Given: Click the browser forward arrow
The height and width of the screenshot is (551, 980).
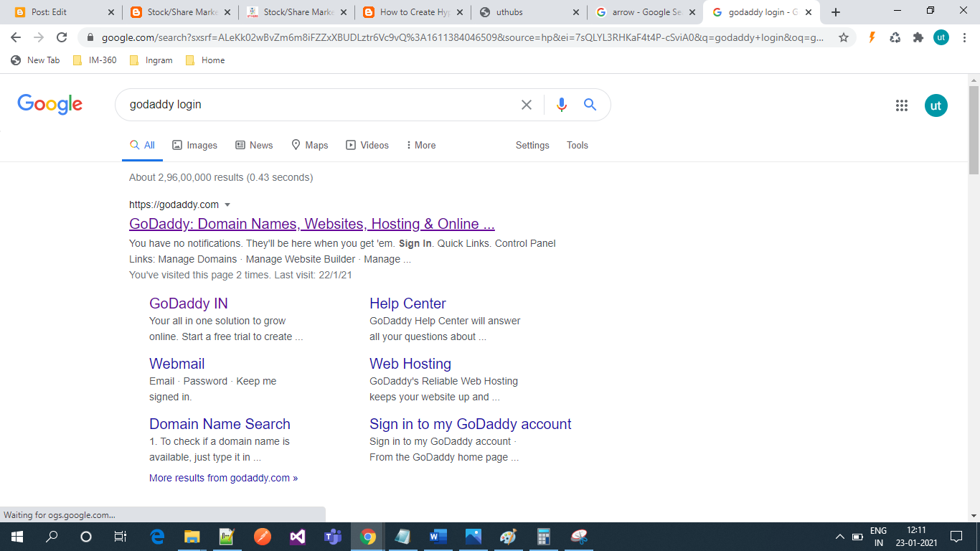Looking at the screenshot, I should coord(39,37).
